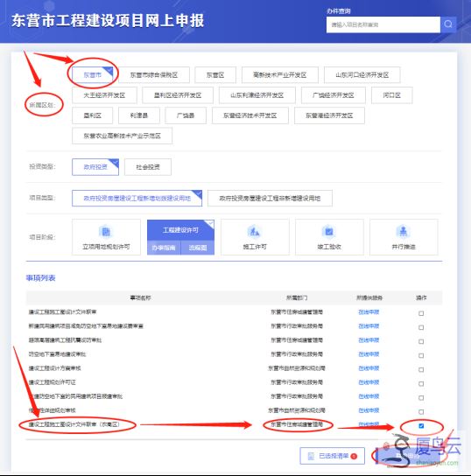The height and width of the screenshot is (476, 471).
Task: Uncheck the checked last-row checkbox
Action: click(x=421, y=426)
